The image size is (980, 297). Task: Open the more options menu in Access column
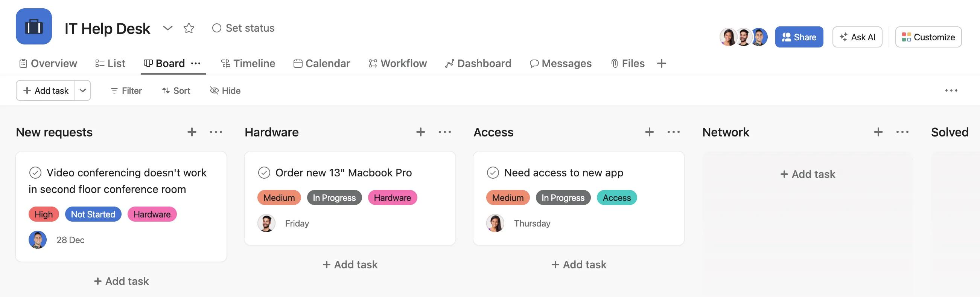[x=673, y=132]
